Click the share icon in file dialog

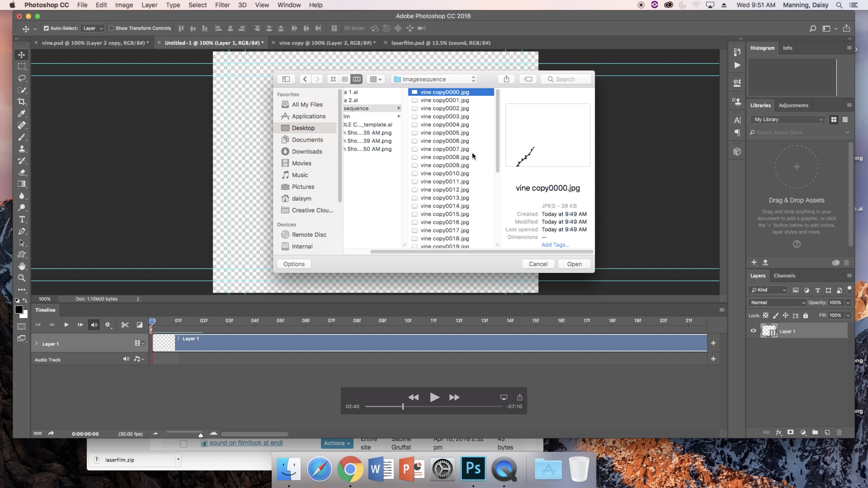point(506,79)
